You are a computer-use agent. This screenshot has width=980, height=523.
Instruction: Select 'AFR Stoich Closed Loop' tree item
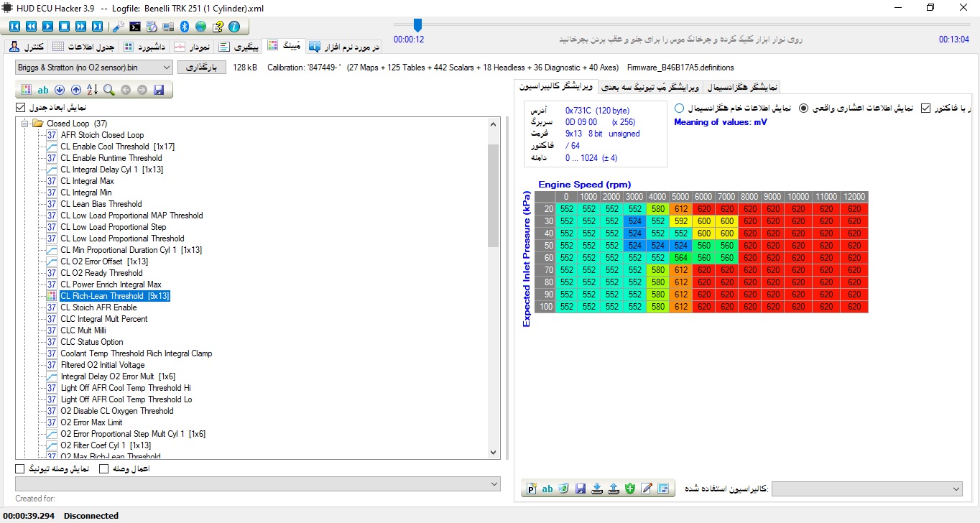pyautogui.click(x=102, y=135)
